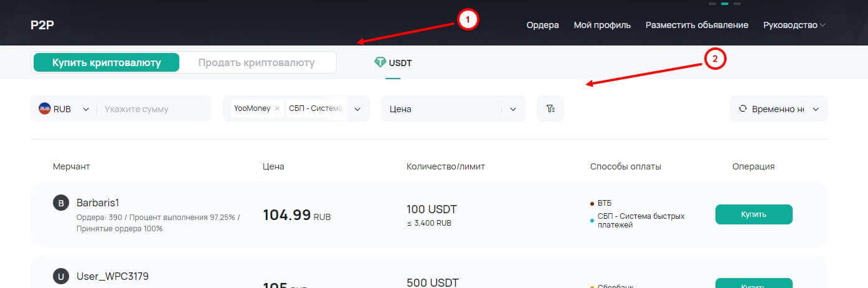Go to Мой профиль
Viewport: 868px width, 288px height.
point(602,25)
